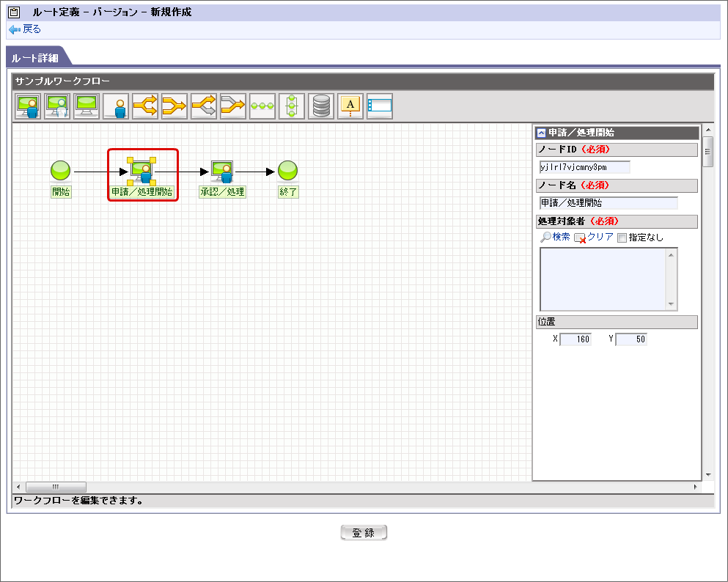Click the horizontal scrollbar thumb under canvas
Viewport: 728px width, 582px height.
click(x=56, y=487)
